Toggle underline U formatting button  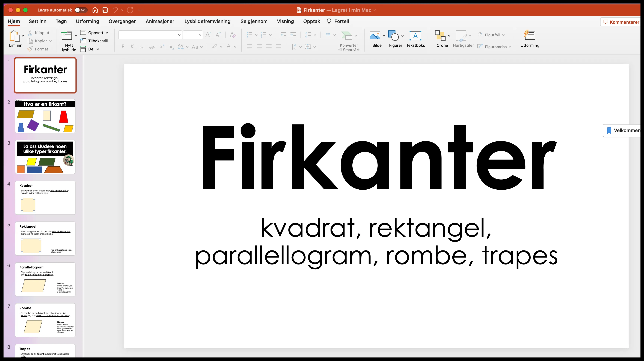pyautogui.click(x=142, y=47)
